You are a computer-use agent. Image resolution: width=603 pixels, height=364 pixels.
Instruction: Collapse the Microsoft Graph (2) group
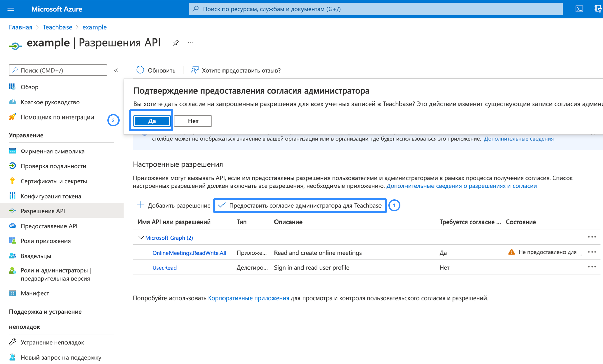[x=141, y=238]
